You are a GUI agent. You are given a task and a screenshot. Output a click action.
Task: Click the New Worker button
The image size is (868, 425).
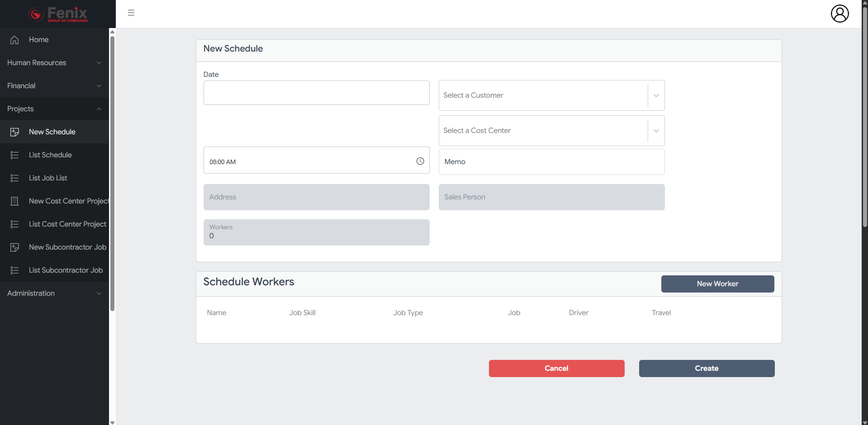[x=717, y=284]
